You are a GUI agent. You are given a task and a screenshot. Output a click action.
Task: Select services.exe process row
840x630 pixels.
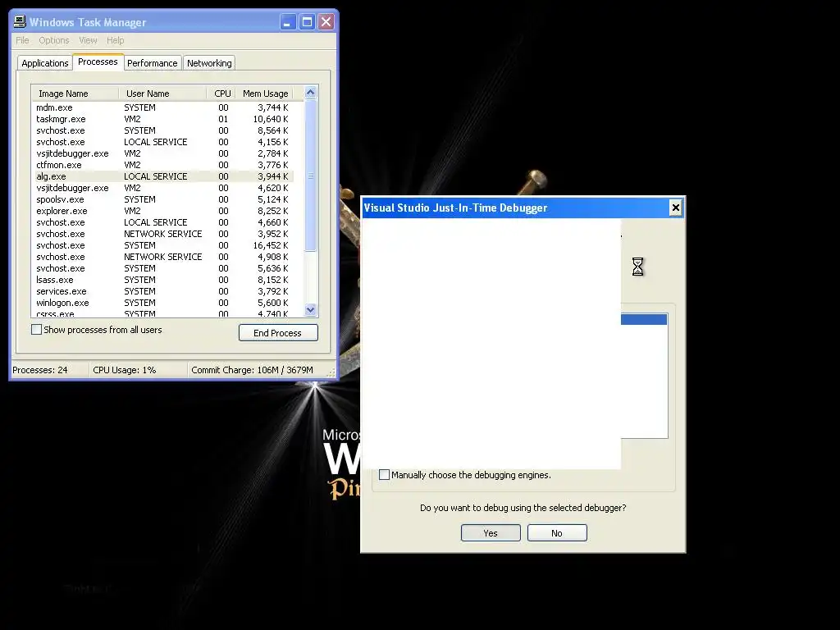click(x=163, y=291)
